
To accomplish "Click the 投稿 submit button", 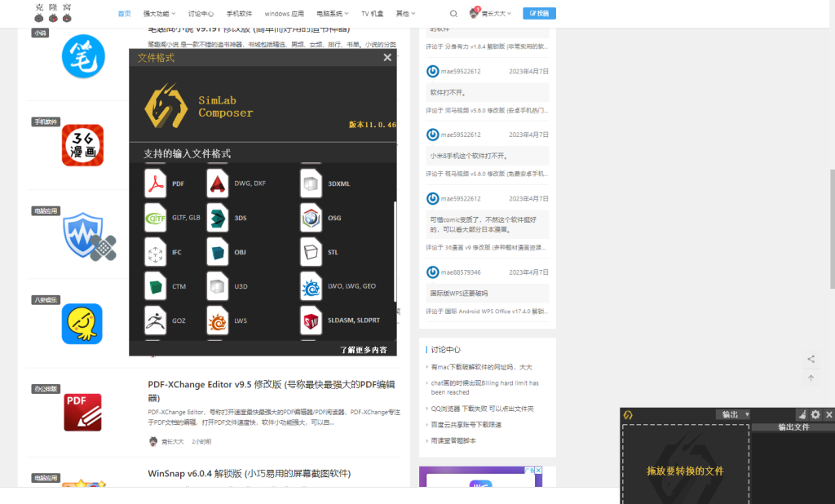I will (540, 13).
